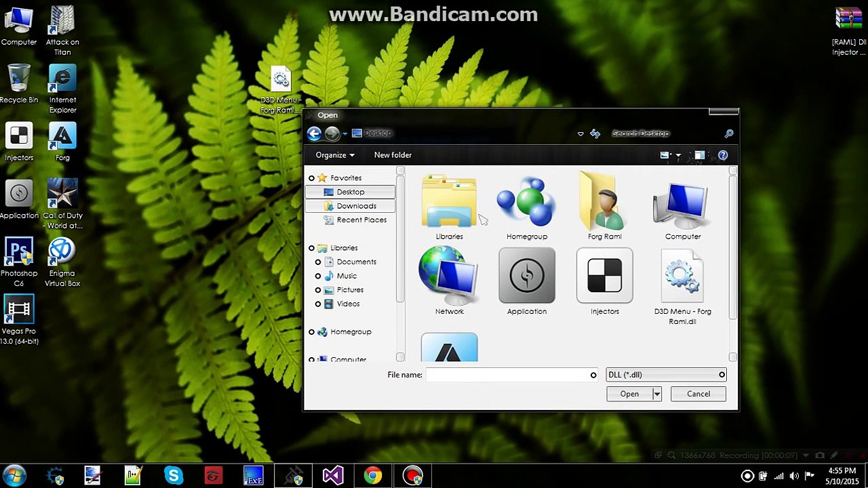Open the Injectors folder icon in dialog

[x=604, y=281]
